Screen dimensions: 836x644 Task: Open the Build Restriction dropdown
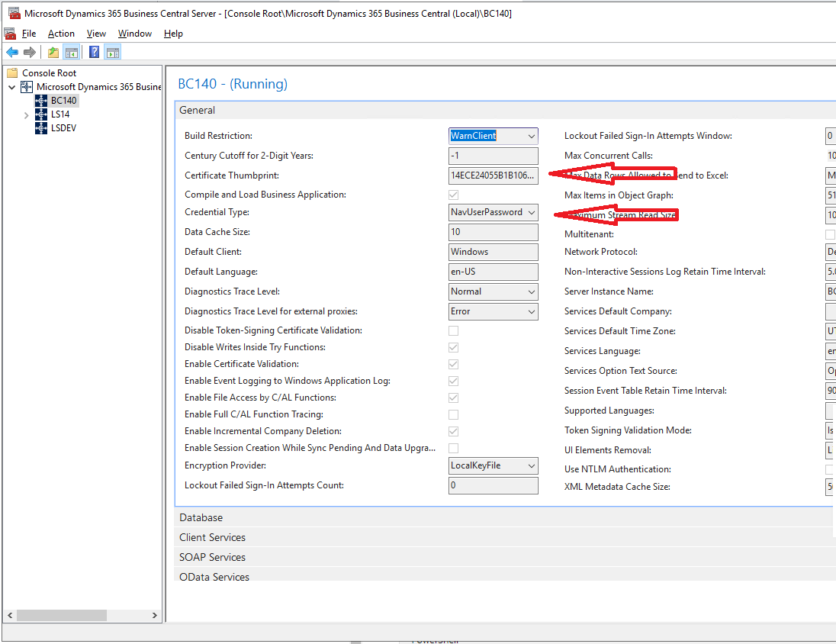click(494, 136)
